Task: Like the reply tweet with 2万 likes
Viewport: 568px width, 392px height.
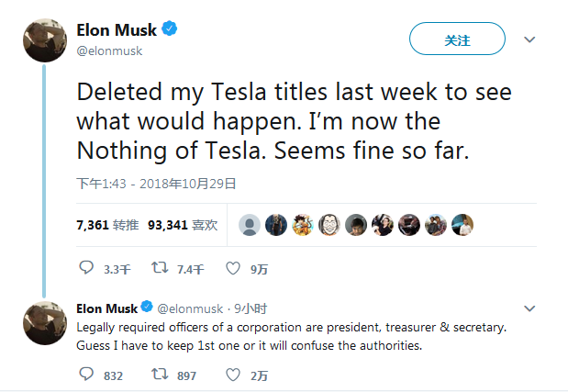Action: click(233, 375)
